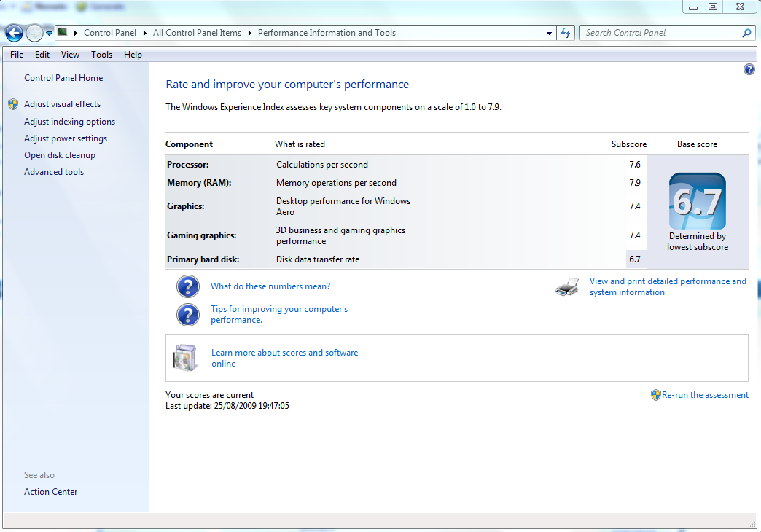Click the refresh icon in the address bar
Viewport: 761px width, 532px height.
(566, 33)
